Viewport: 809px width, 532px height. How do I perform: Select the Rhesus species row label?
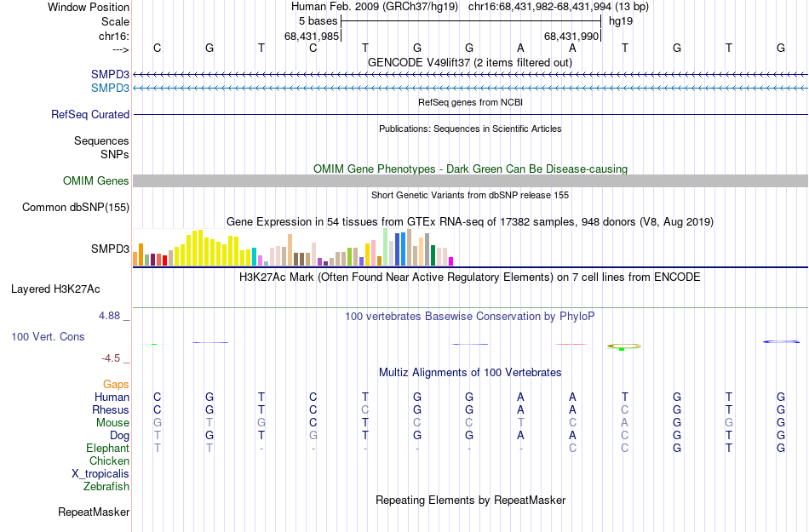(111, 409)
